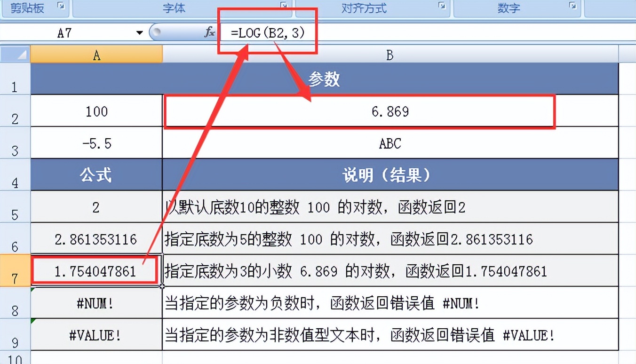Expand the Name Box dropdown arrow
636x364 pixels.
(139, 33)
